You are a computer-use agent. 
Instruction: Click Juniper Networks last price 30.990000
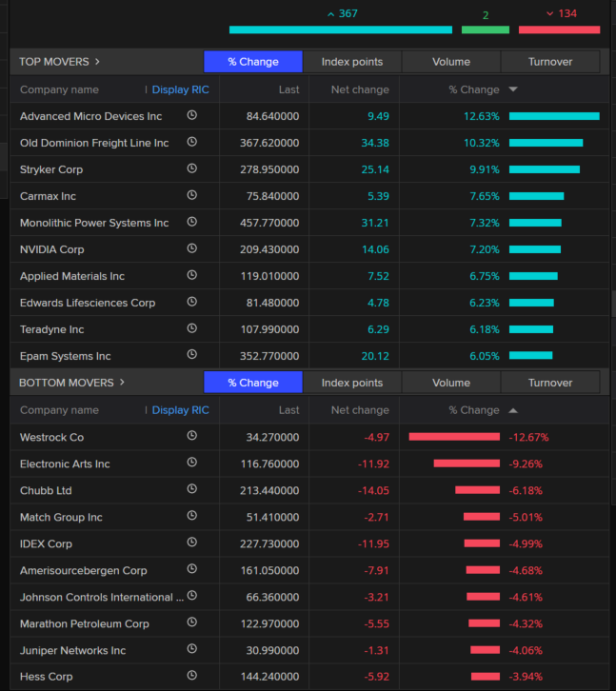tap(272, 650)
